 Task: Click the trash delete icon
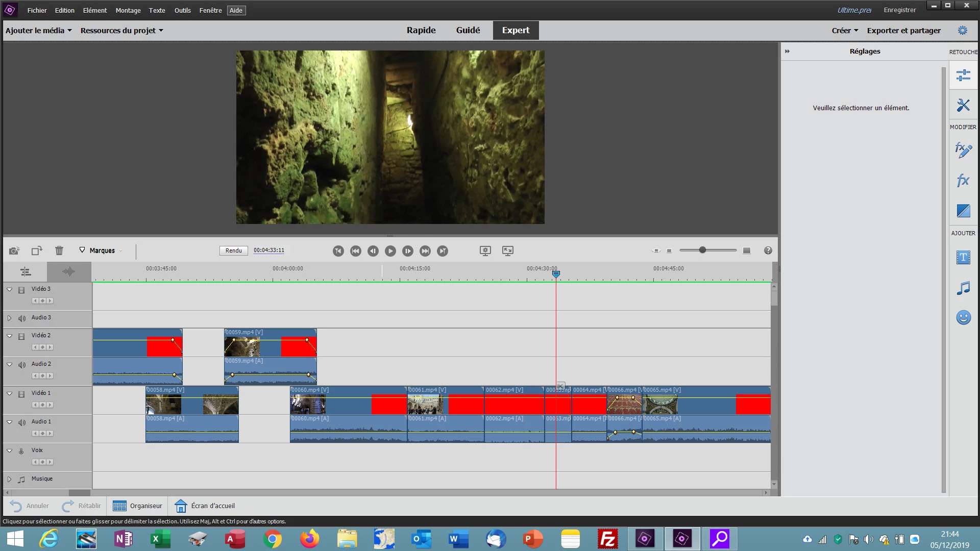[x=59, y=251]
